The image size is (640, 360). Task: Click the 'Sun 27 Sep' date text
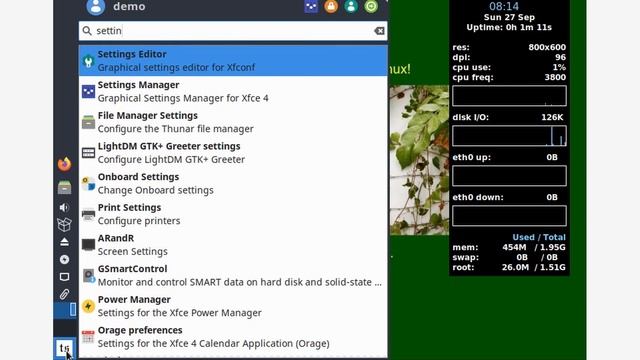point(509,17)
